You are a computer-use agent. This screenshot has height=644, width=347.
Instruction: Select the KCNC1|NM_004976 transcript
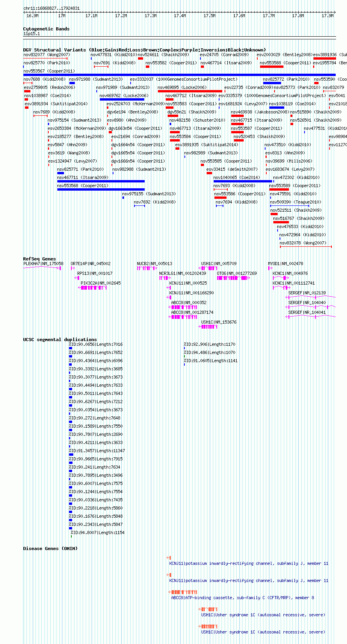[x=290, y=273]
